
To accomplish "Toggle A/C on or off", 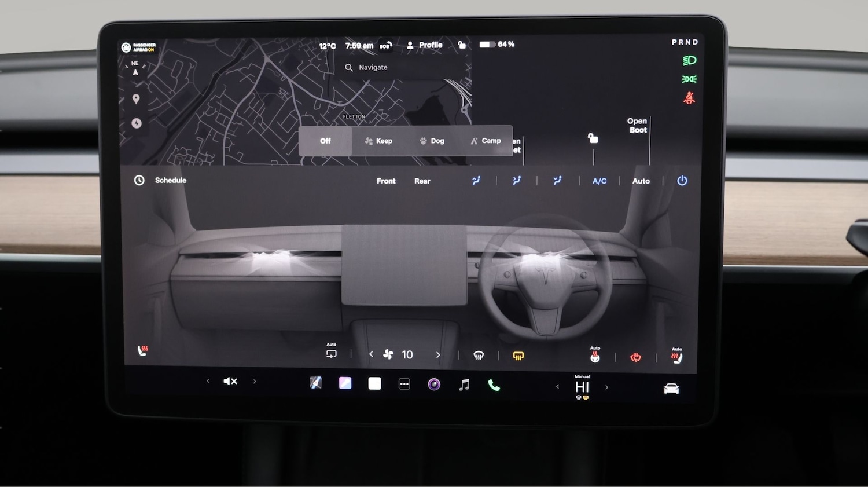I will point(599,181).
